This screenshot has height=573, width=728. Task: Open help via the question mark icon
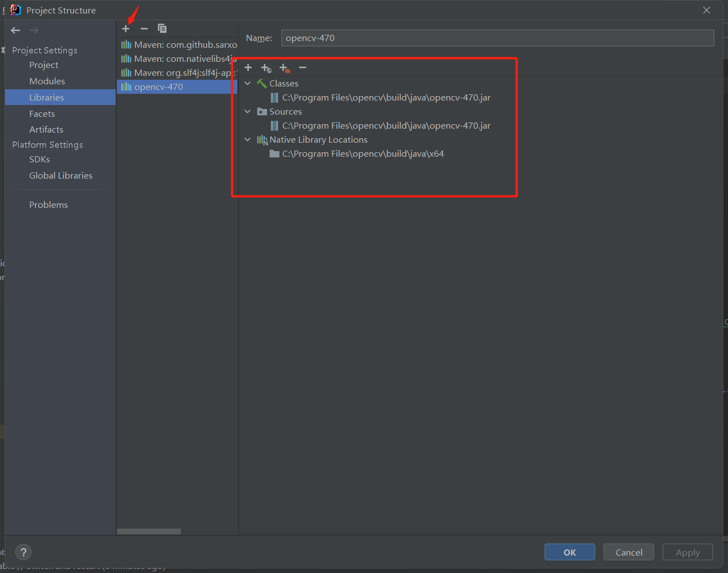click(23, 552)
